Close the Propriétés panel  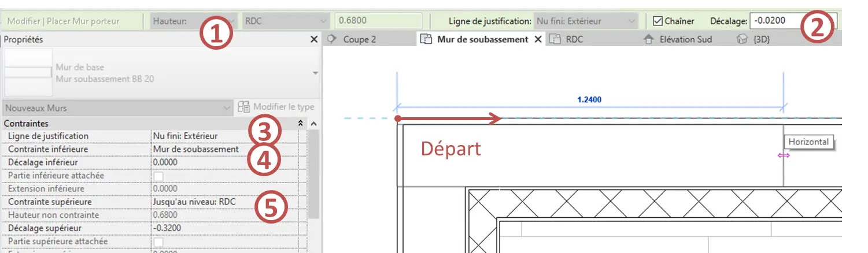pyautogui.click(x=314, y=39)
